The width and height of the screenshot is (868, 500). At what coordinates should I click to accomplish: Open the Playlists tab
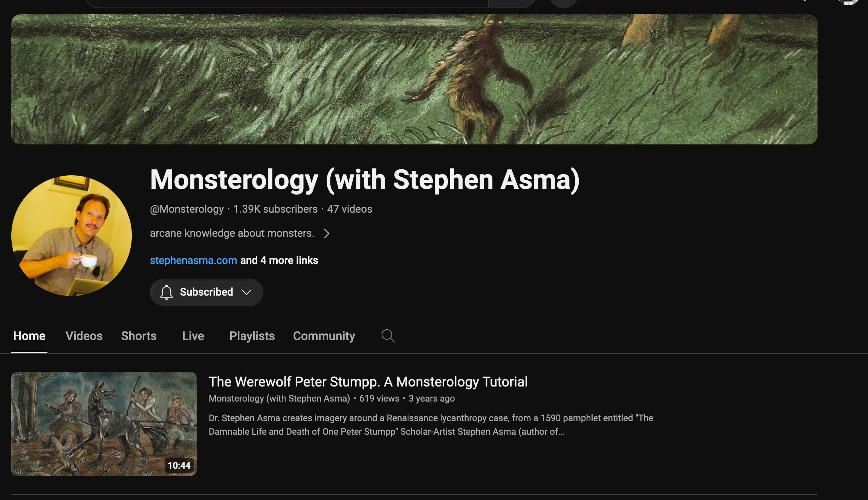(x=252, y=336)
